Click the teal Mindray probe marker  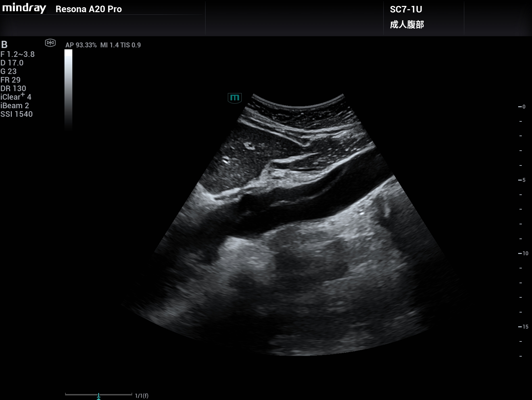(x=235, y=98)
